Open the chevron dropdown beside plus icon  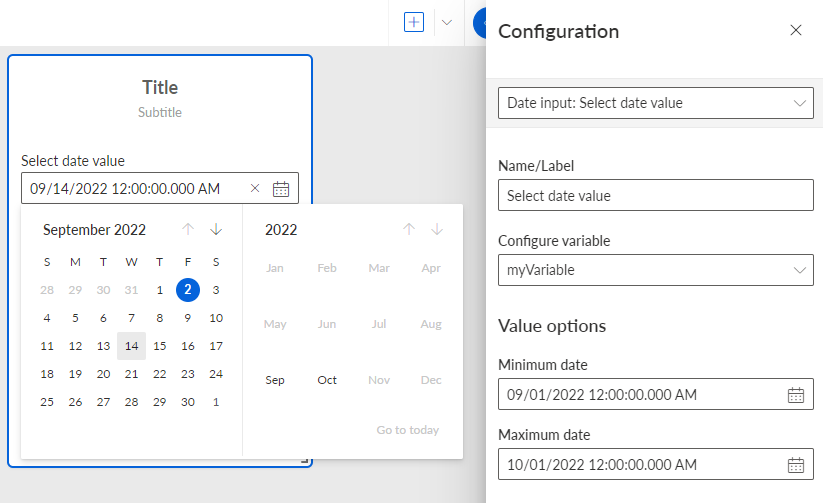447,22
